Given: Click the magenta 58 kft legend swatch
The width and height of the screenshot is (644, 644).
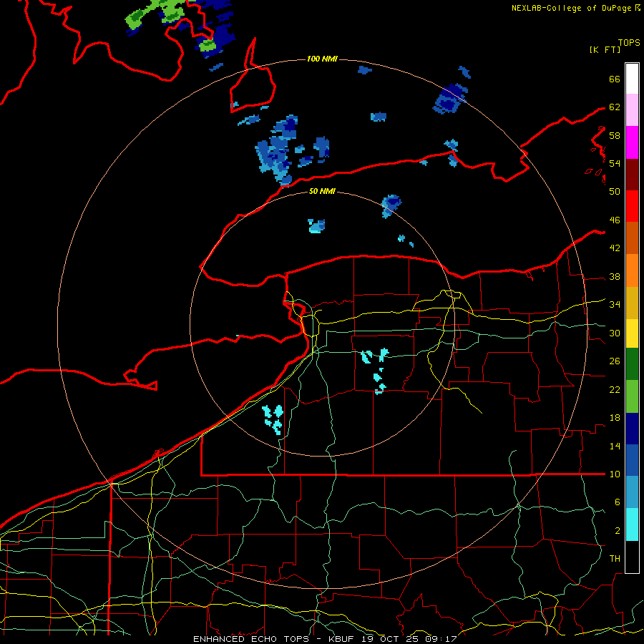Looking at the screenshot, I should pos(632,142).
